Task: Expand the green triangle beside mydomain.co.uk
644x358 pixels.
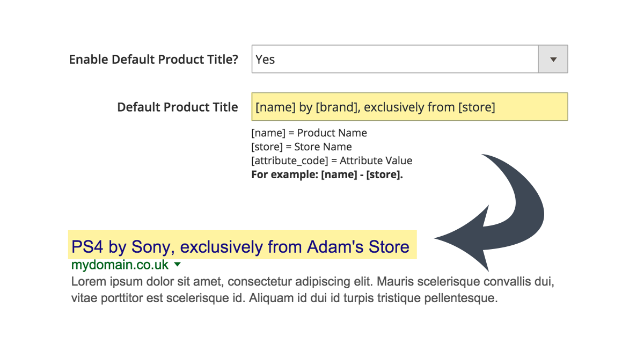Action: [x=178, y=265]
